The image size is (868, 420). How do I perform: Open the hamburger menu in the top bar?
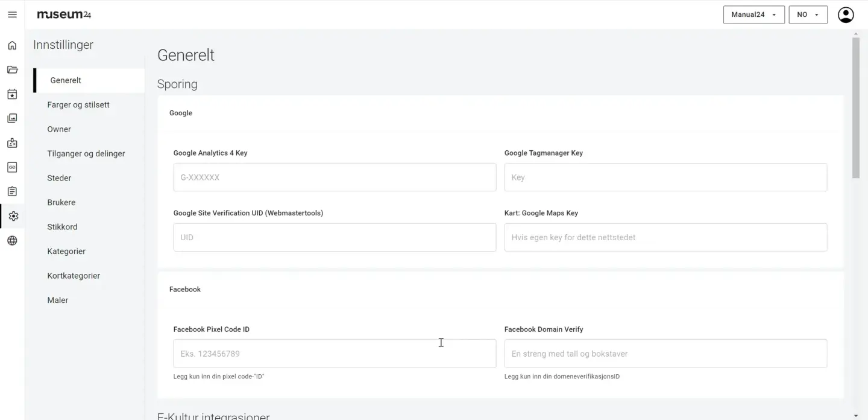(x=12, y=14)
